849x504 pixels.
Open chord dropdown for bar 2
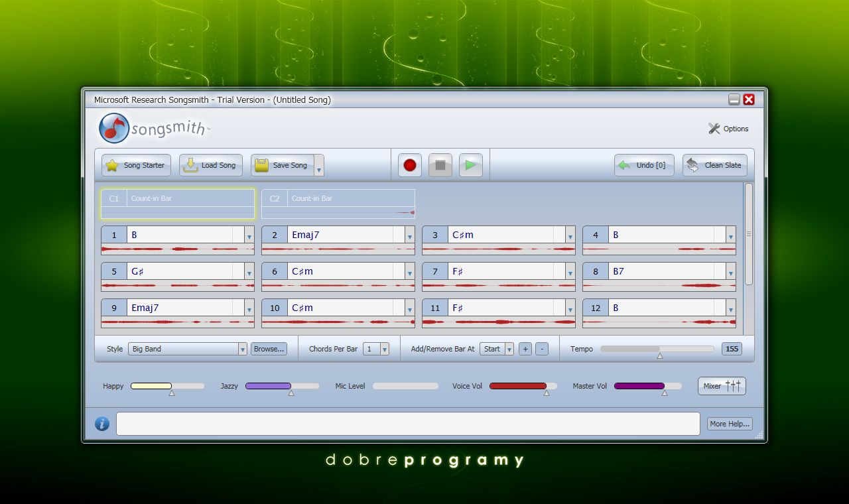coord(410,235)
